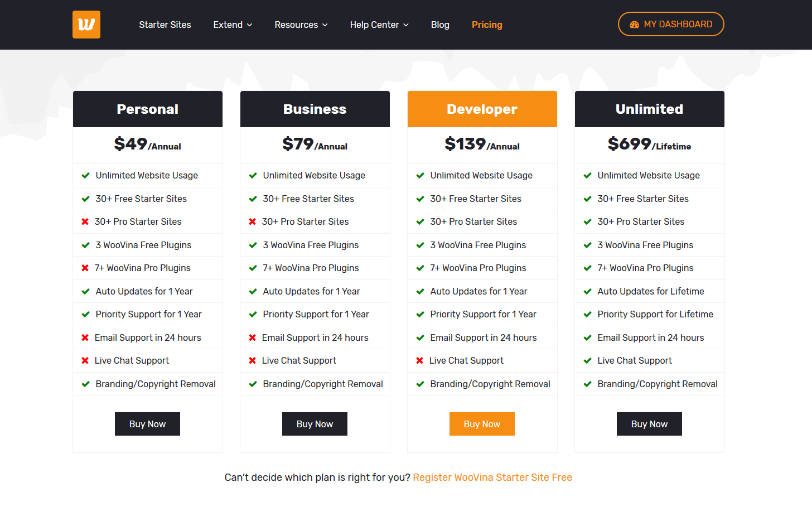
Task: Click 'Priority Support for Lifetime' text
Action: (655, 314)
